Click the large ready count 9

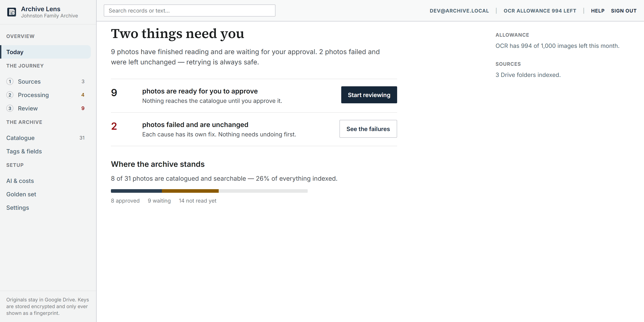(x=114, y=93)
